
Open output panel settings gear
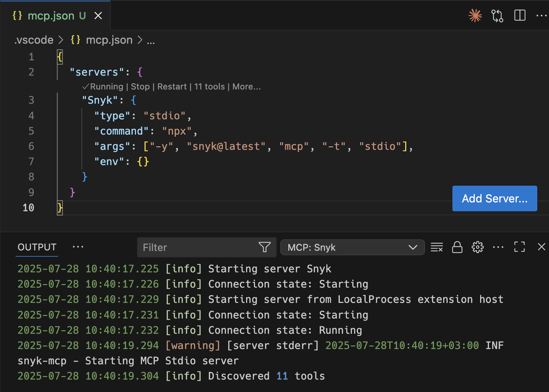(x=477, y=247)
